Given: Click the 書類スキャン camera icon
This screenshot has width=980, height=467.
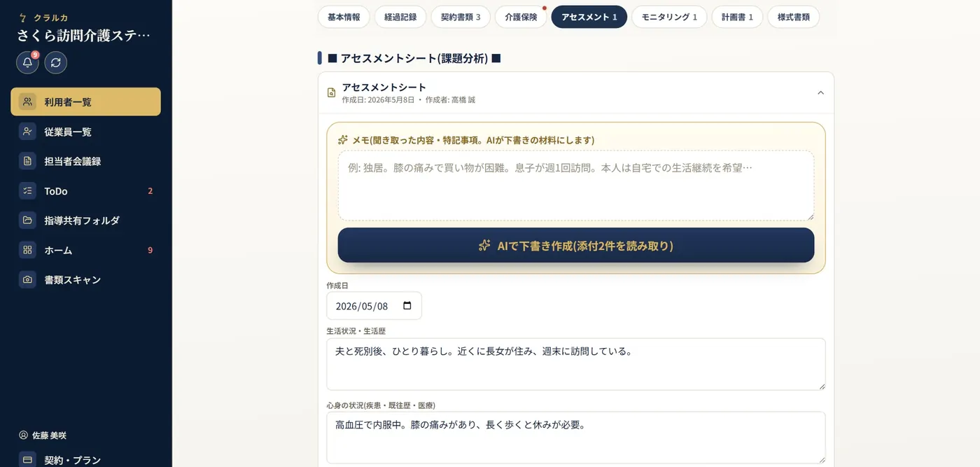Looking at the screenshot, I should [27, 279].
